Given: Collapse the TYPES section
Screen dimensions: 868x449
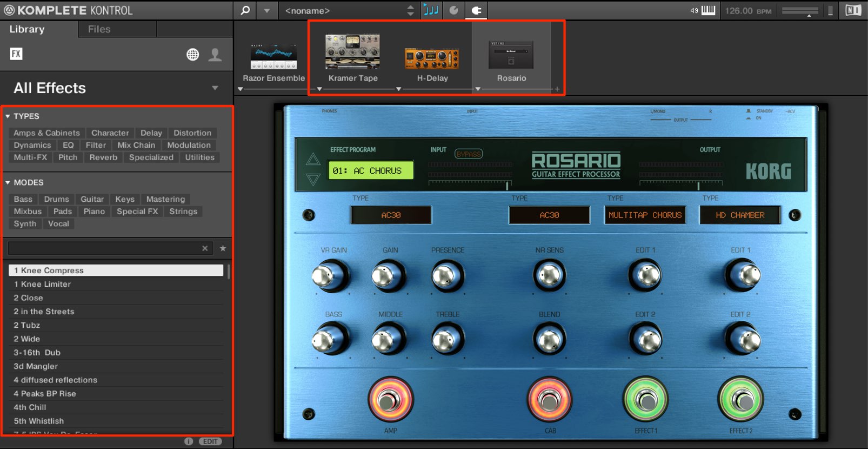Looking at the screenshot, I should point(8,116).
